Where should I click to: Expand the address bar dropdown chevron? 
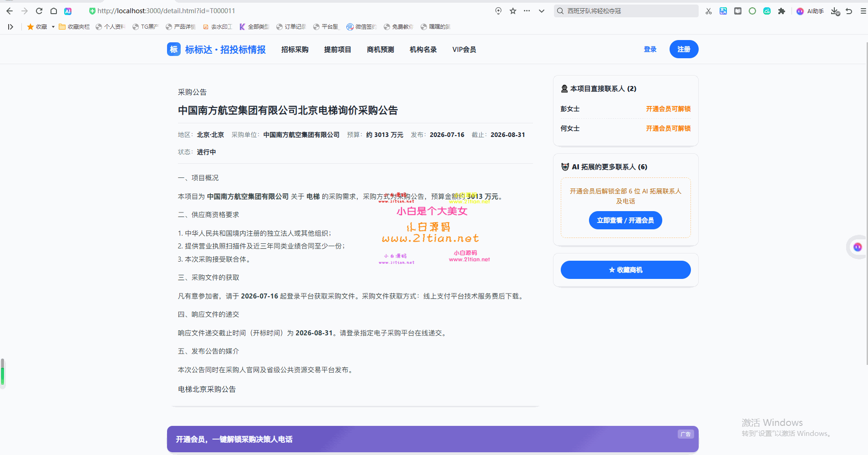(542, 11)
